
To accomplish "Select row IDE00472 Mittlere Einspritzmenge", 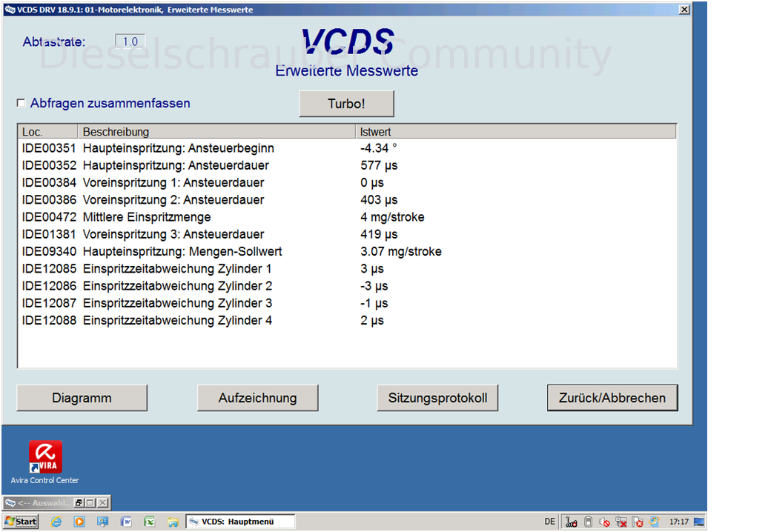I will click(347, 217).
